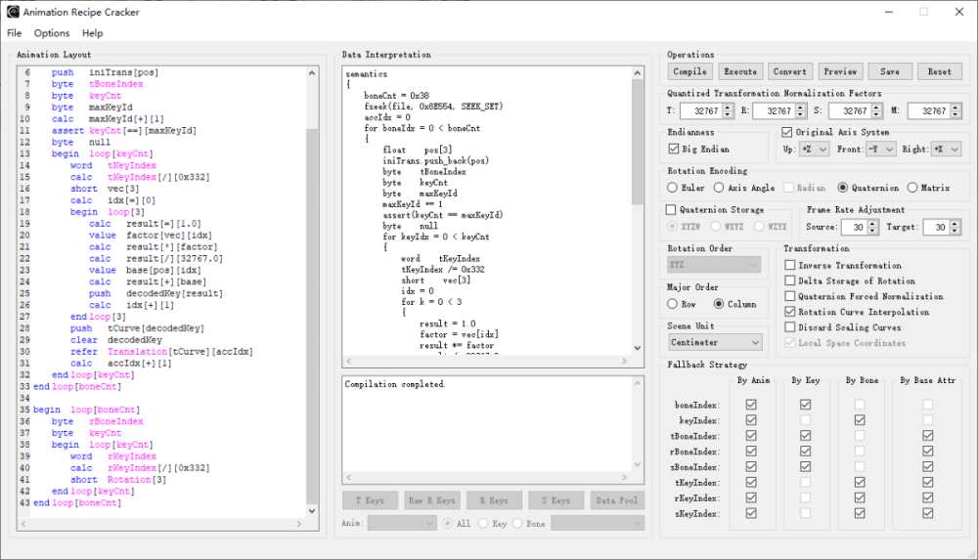Image resolution: width=978 pixels, height=560 pixels.
Task: Click 'Rotation[3]' on line 41
Action: click(x=137, y=480)
